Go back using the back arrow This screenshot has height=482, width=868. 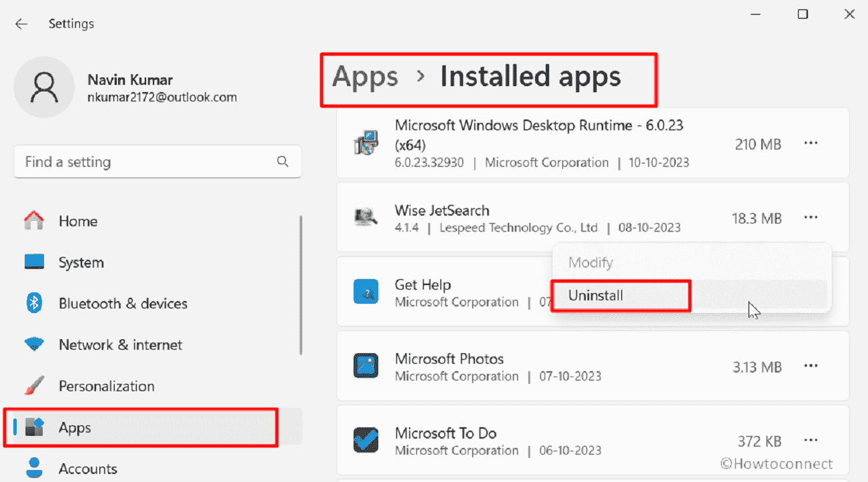tap(21, 24)
